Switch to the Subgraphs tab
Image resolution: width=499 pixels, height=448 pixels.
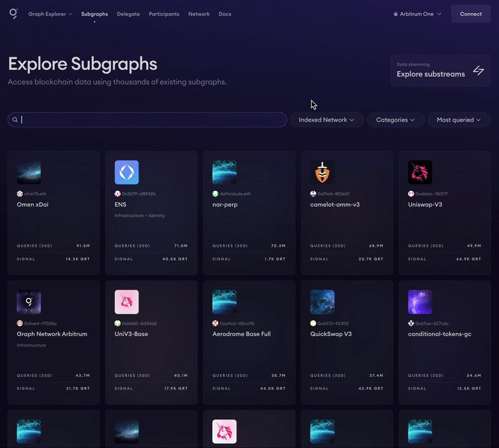95,14
